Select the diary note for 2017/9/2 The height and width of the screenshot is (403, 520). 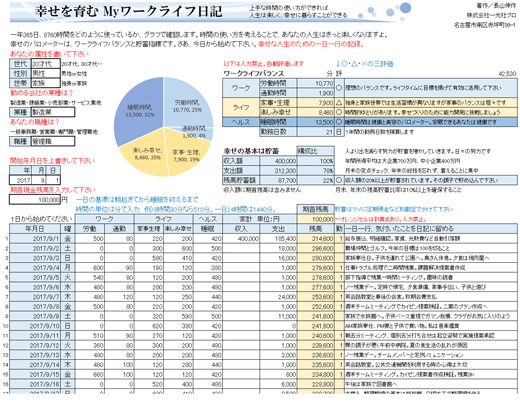[x=431, y=248]
